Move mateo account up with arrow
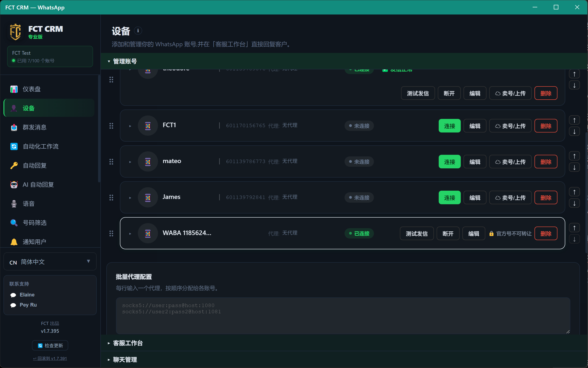Image resolution: width=588 pixels, height=368 pixels. click(574, 156)
